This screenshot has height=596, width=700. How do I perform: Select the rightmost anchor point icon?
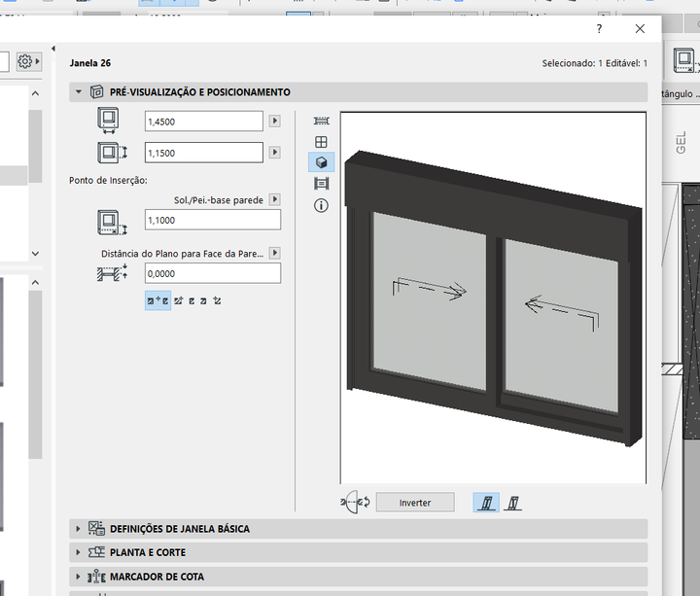point(217,300)
